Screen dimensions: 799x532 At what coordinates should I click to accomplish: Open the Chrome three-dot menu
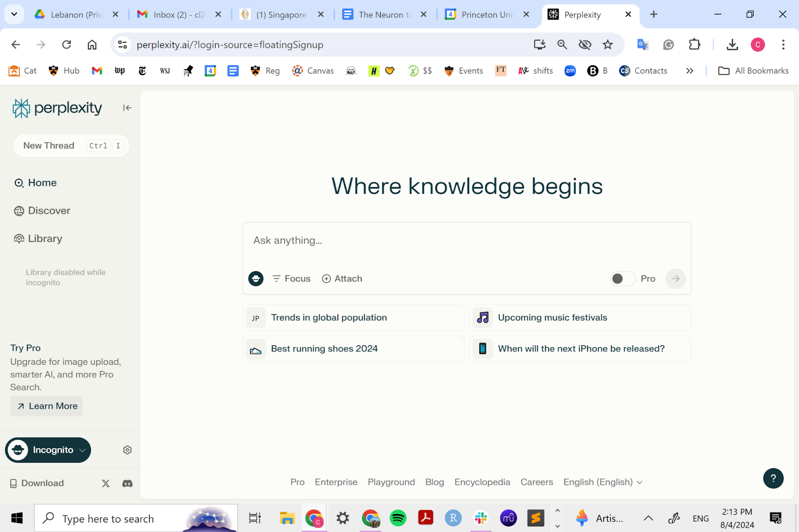[783, 45]
